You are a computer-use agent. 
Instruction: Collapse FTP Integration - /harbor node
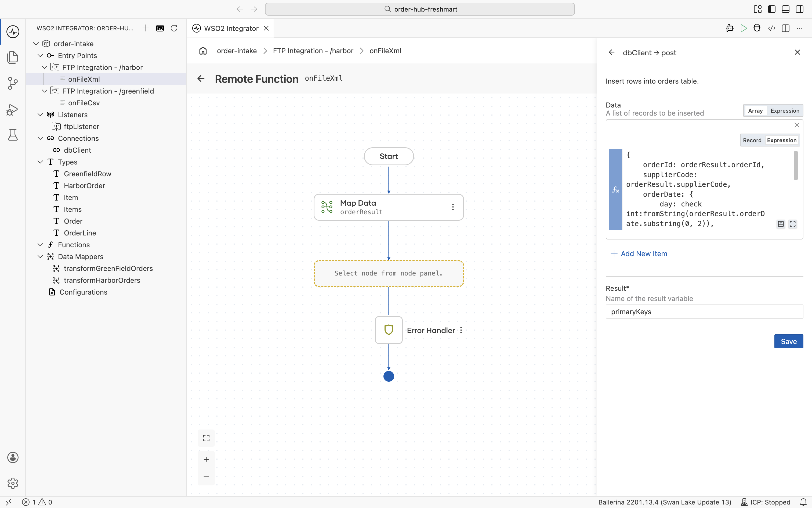pos(45,67)
